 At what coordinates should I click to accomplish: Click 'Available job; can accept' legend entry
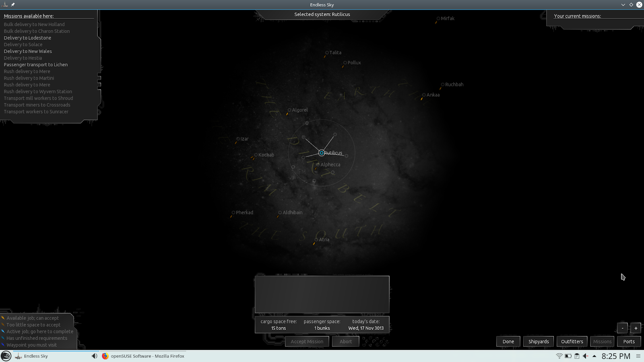click(x=33, y=318)
